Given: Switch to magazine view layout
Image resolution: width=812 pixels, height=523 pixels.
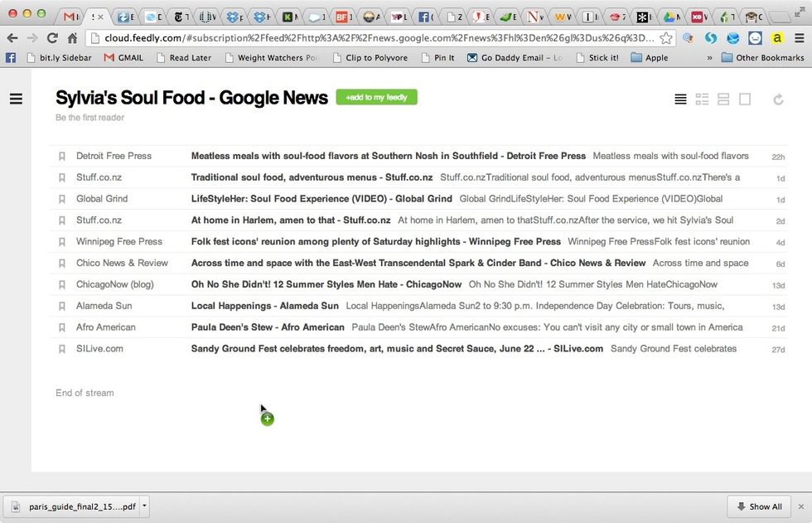Looking at the screenshot, I should click(702, 99).
